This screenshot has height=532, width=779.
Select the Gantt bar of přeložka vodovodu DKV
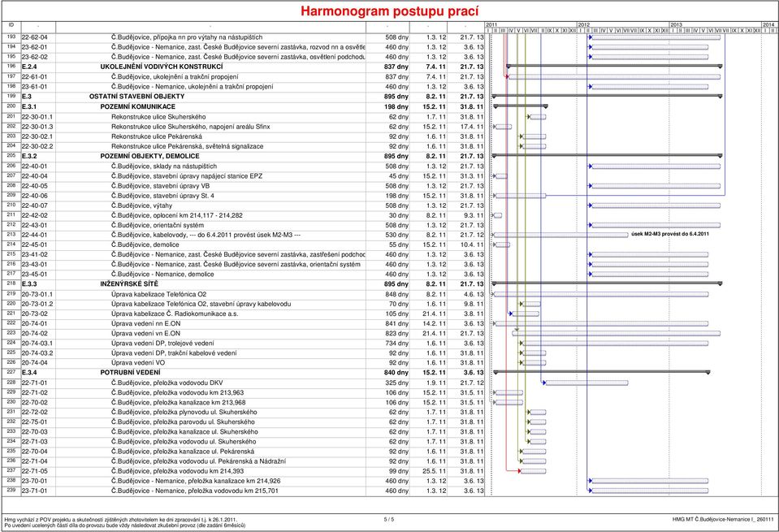click(586, 383)
